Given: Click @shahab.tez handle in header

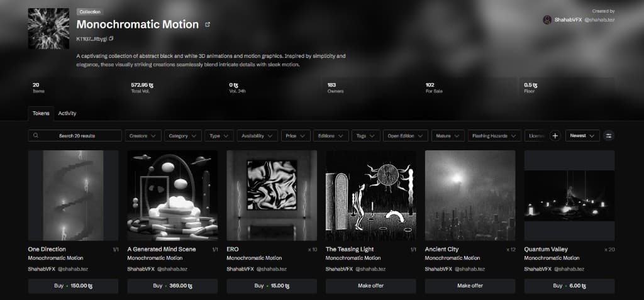Looking at the screenshot, I should (x=599, y=19).
